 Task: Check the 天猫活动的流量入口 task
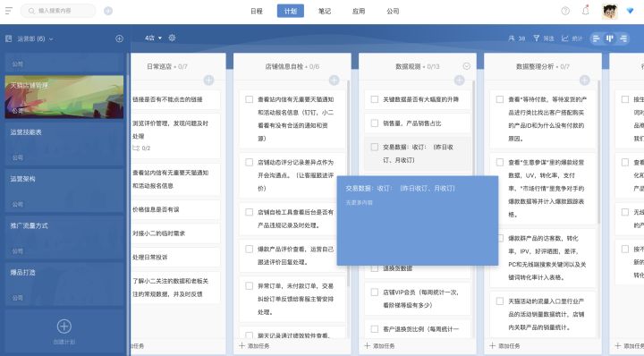[x=500, y=301]
